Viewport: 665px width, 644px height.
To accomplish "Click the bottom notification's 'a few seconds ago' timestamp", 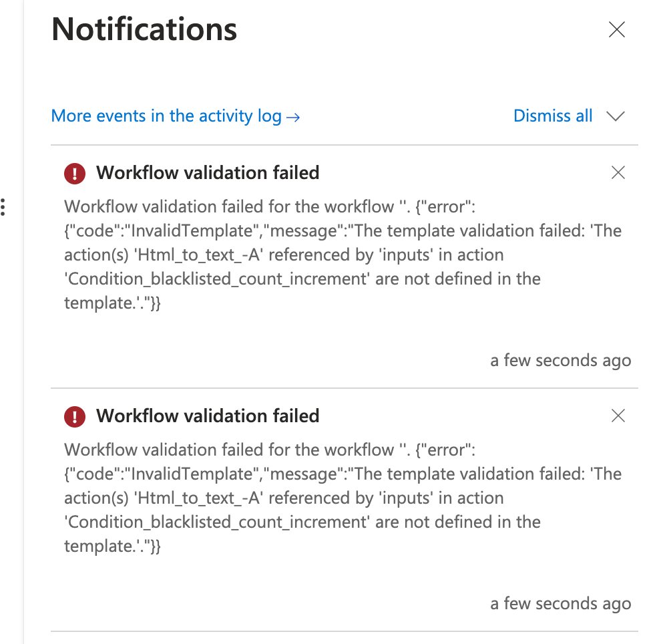I will click(x=561, y=604).
